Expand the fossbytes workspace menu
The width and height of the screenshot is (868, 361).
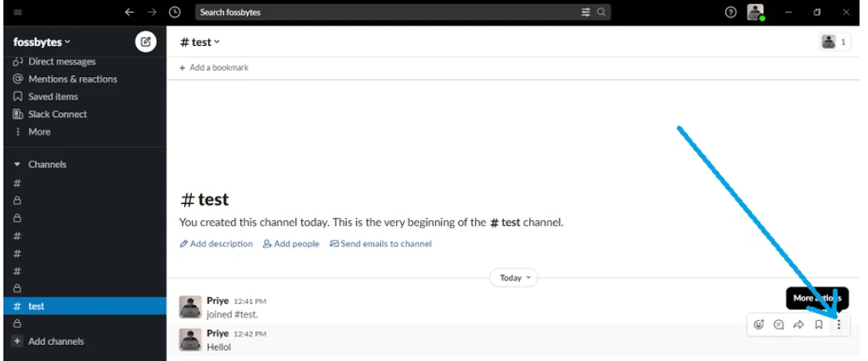click(x=42, y=42)
